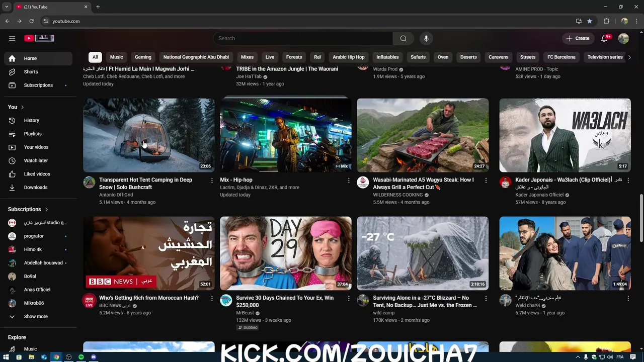This screenshot has width=644, height=362.
Task: Open Surviving Alone -27°C Blizzard thumbnail
Action: (423, 253)
